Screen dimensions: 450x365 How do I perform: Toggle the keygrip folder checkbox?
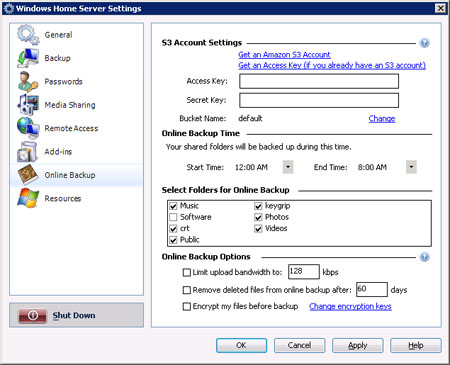click(258, 206)
